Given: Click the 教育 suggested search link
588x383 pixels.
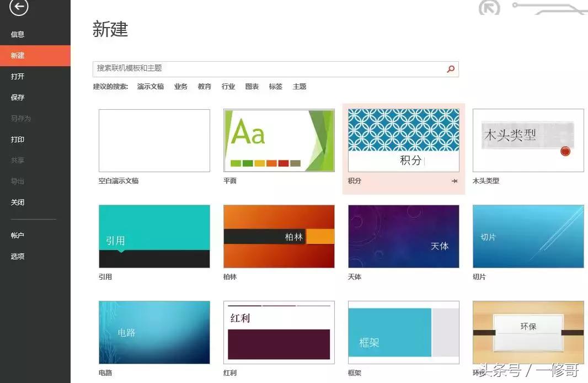Looking at the screenshot, I should pyautogui.click(x=204, y=86).
